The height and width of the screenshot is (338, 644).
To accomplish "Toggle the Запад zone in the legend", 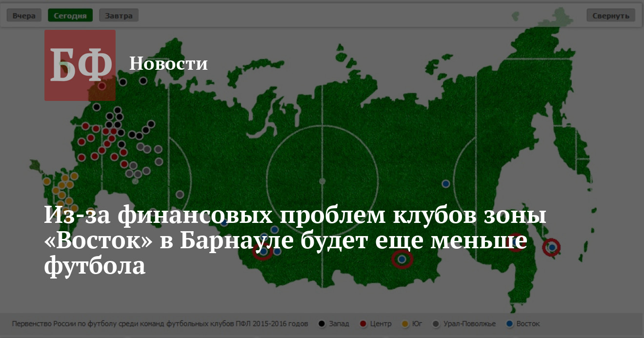I will 334,324.
